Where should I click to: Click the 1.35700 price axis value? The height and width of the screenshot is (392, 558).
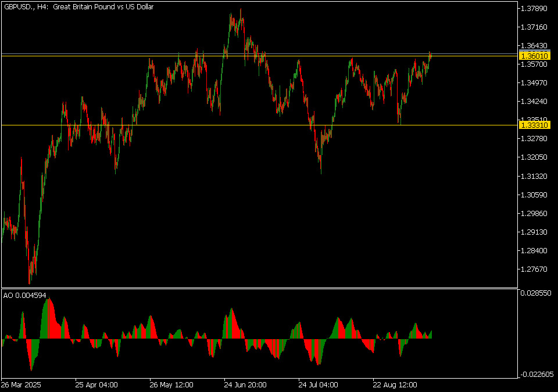[534, 64]
